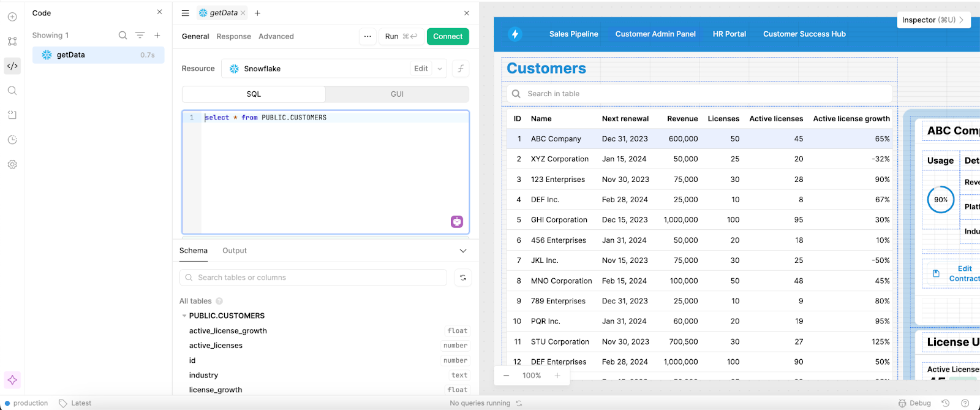This screenshot has width=980, height=410.
Task: Edit the Snowflake resource
Action: click(421, 69)
